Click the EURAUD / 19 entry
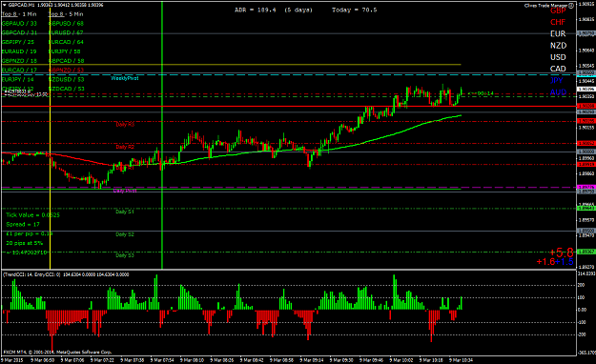 pyautogui.click(x=19, y=51)
